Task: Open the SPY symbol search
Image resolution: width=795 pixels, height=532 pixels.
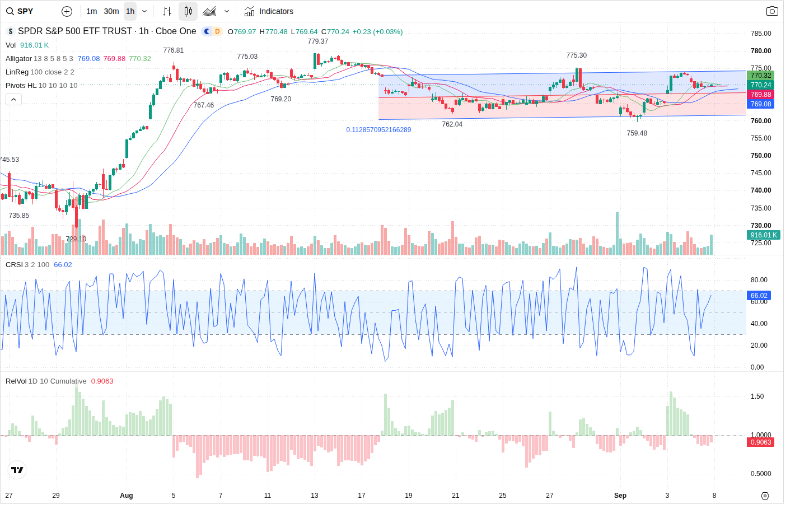Action: pyautogui.click(x=20, y=11)
